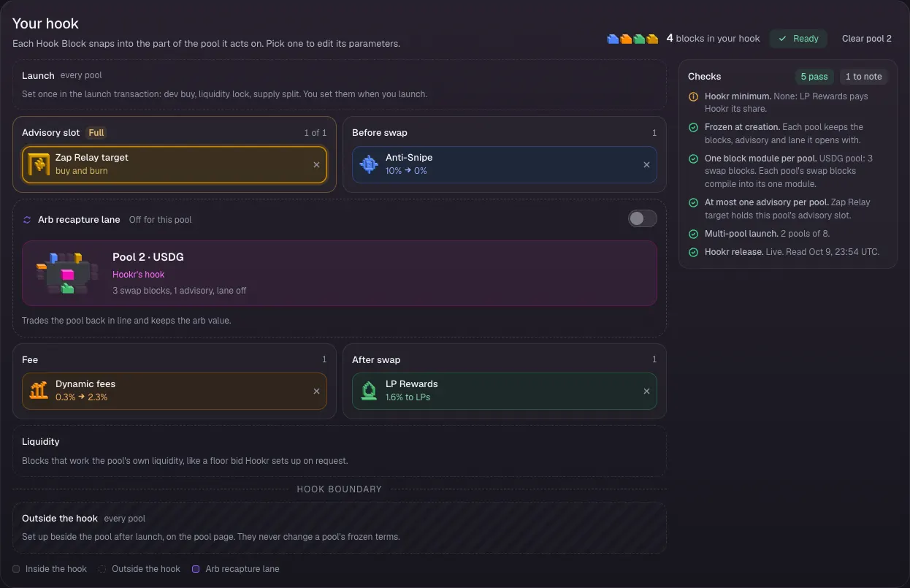Click the Dynamic fees block icon

click(x=39, y=391)
